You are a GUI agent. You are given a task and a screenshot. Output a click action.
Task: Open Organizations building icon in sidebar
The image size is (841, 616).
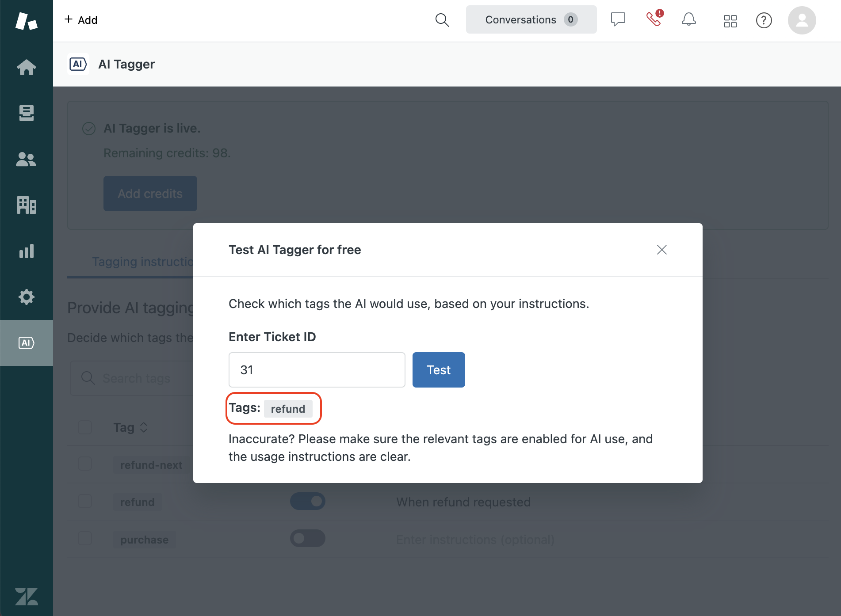(26, 205)
